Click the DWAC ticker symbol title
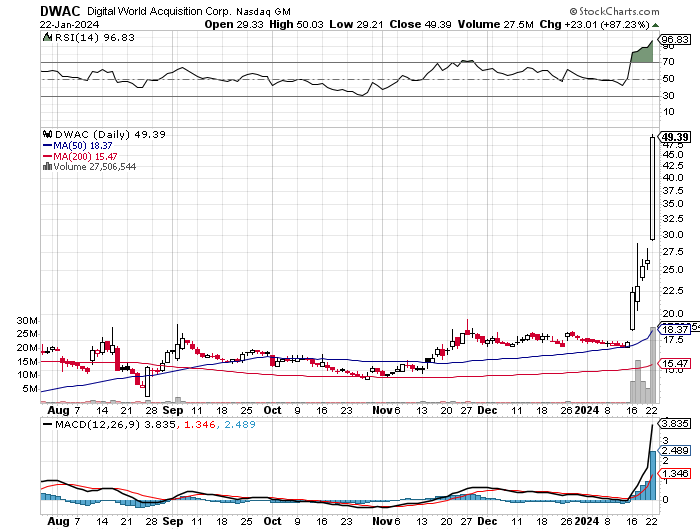The height and width of the screenshot is (530, 700). pyautogui.click(x=60, y=11)
